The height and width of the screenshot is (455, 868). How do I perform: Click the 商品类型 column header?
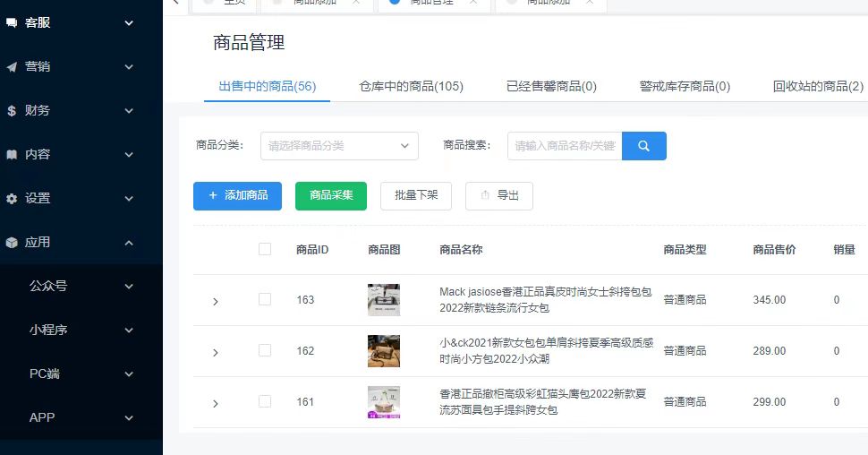tap(685, 250)
